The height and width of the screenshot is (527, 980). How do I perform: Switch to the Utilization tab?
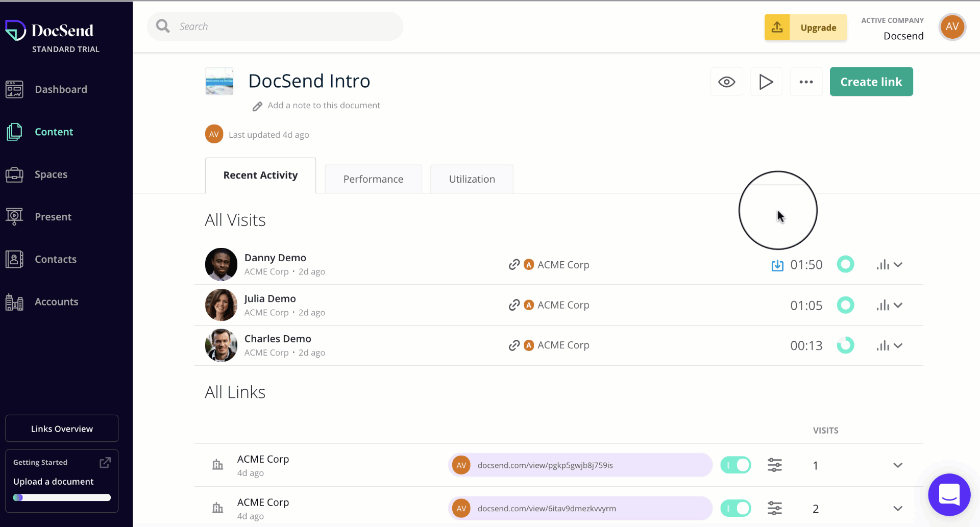tap(472, 179)
